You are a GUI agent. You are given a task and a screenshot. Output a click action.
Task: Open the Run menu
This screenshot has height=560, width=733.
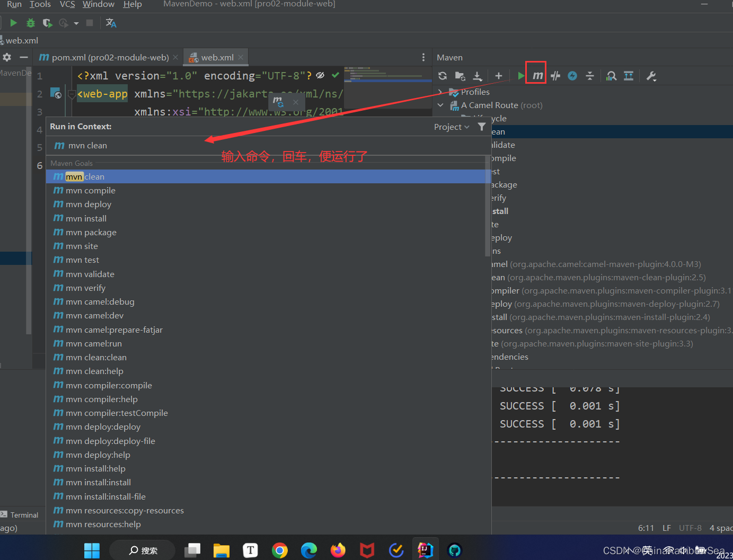(14, 4)
